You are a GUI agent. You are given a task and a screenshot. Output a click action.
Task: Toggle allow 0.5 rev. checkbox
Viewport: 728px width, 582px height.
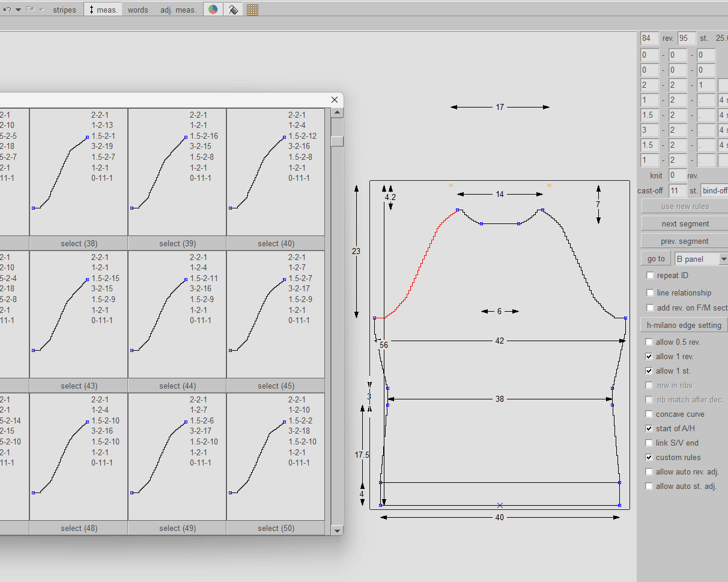649,342
